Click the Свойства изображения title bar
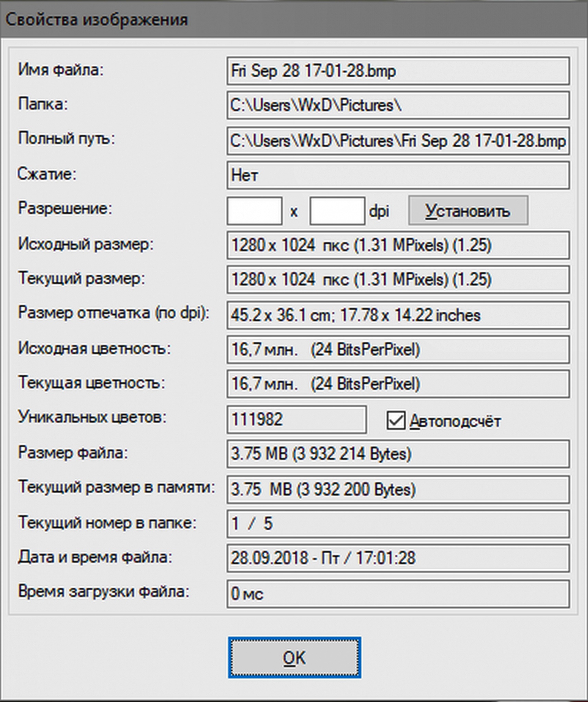This screenshot has height=702, width=588. click(x=294, y=19)
